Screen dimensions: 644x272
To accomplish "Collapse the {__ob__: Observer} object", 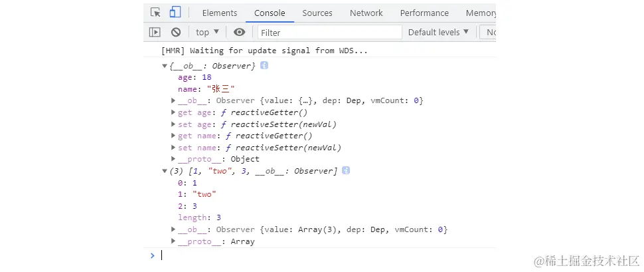I will [x=165, y=66].
